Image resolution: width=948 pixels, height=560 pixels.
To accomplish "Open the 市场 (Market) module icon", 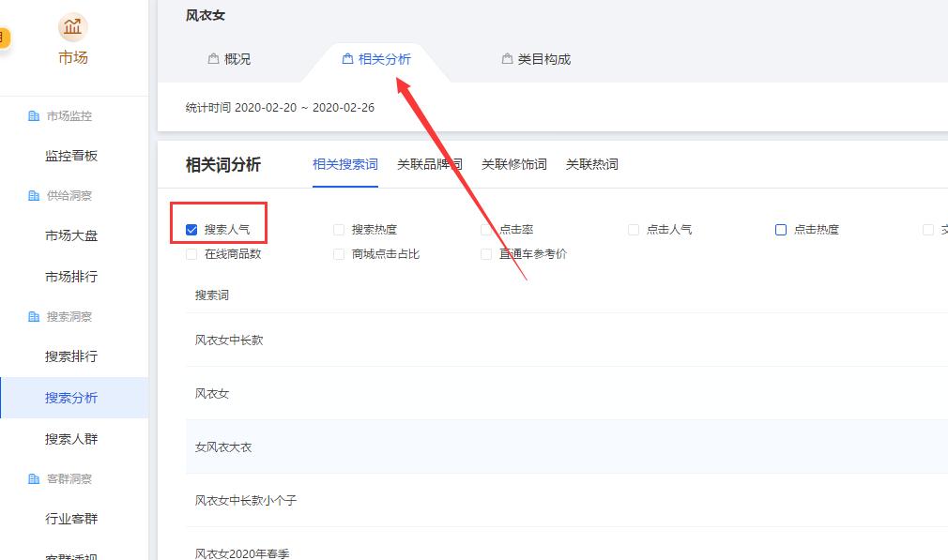I will coord(72,28).
